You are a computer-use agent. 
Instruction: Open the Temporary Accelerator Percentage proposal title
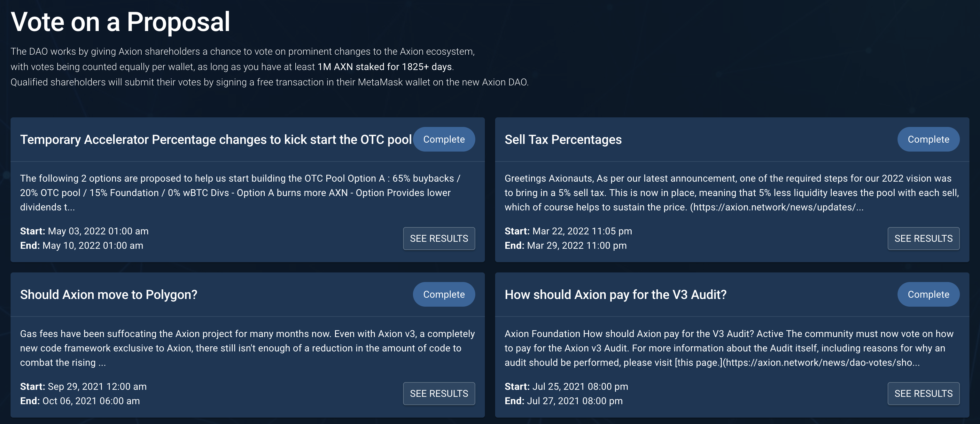[216, 140]
